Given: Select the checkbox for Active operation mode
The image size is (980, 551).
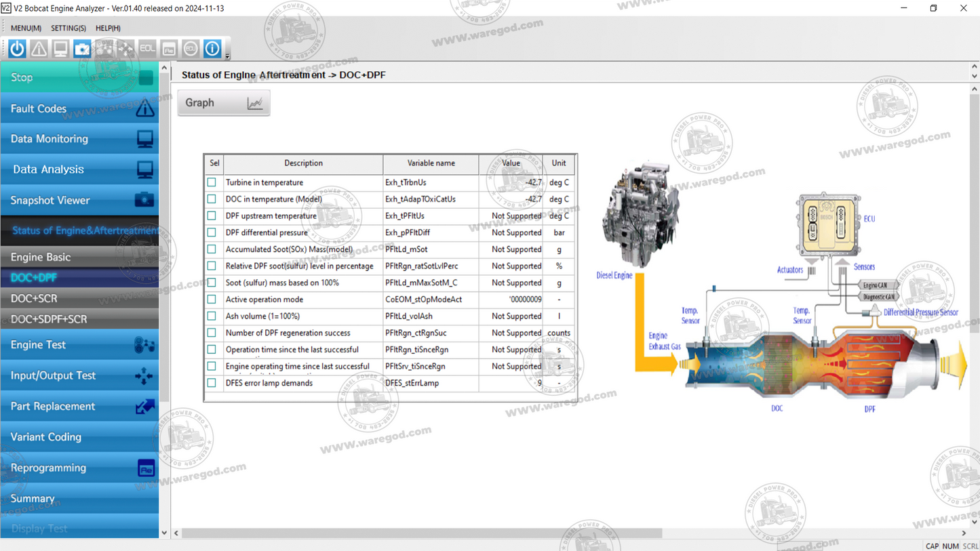Looking at the screenshot, I should pos(212,299).
